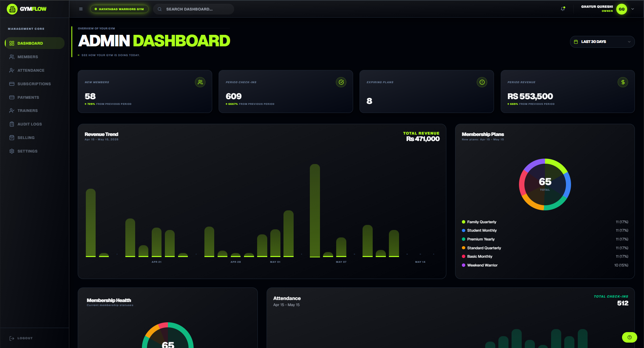Focus the Search Dashboard input field
644x348 pixels.
(x=194, y=9)
